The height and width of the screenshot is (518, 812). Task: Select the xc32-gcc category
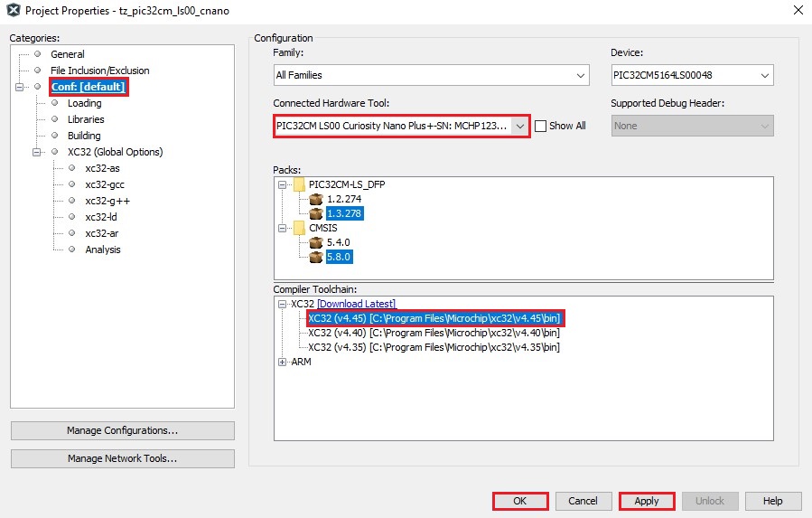[x=104, y=184]
